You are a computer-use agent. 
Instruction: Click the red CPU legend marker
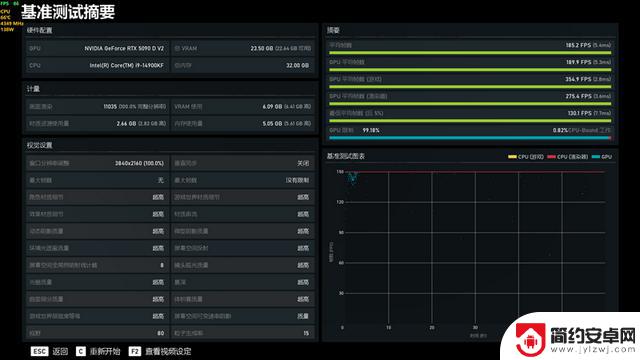point(551,157)
